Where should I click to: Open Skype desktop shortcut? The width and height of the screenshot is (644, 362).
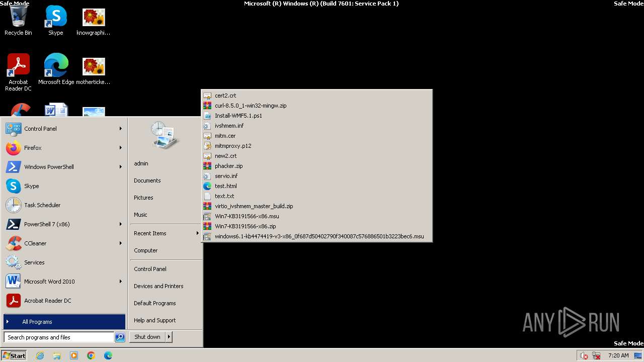pyautogui.click(x=56, y=21)
